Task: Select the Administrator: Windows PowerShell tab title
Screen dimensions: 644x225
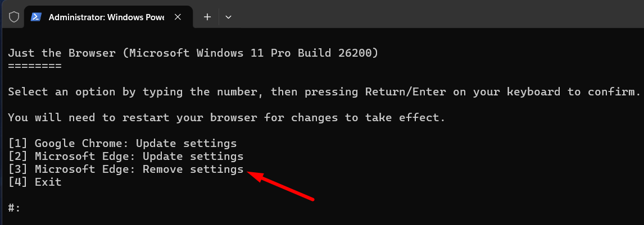Action: pos(106,17)
